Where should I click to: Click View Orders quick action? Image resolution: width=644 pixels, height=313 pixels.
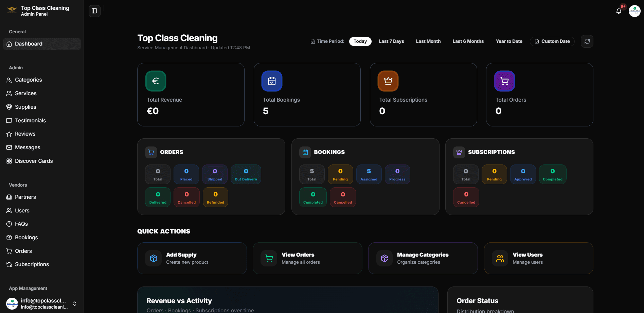click(307, 258)
